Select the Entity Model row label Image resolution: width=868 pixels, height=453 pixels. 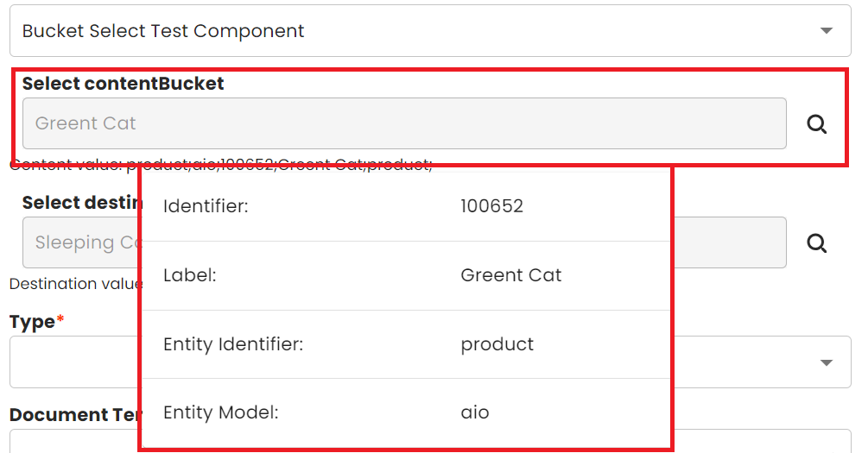click(x=220, y=412)
